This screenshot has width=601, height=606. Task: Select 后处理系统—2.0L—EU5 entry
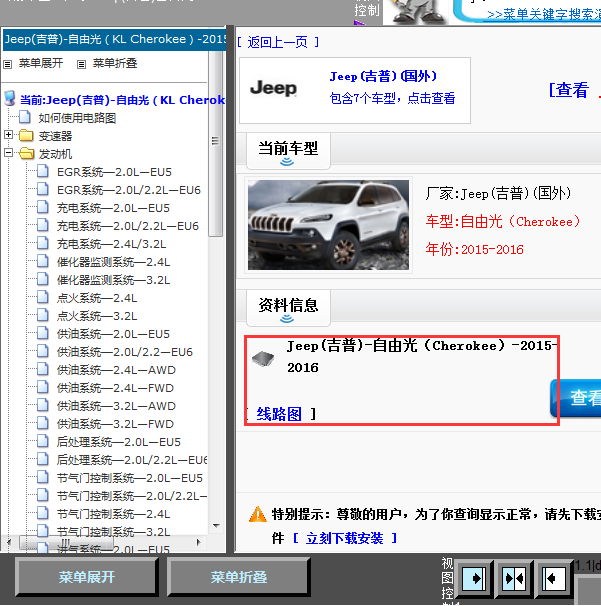(x=119, y=442)
